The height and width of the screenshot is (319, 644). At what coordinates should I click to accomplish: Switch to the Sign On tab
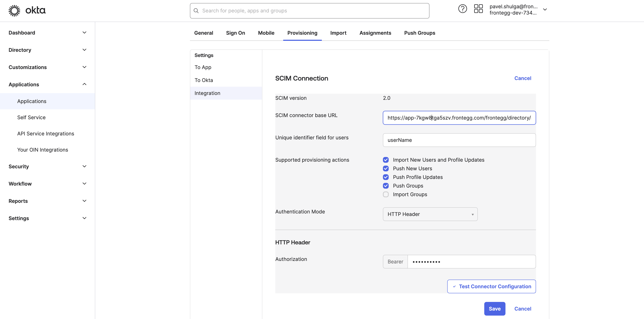click(x=236, y=33)
